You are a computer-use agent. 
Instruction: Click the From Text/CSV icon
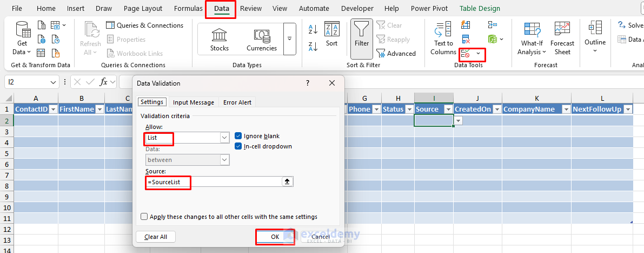pyautogui.click(x=42, y=25)
